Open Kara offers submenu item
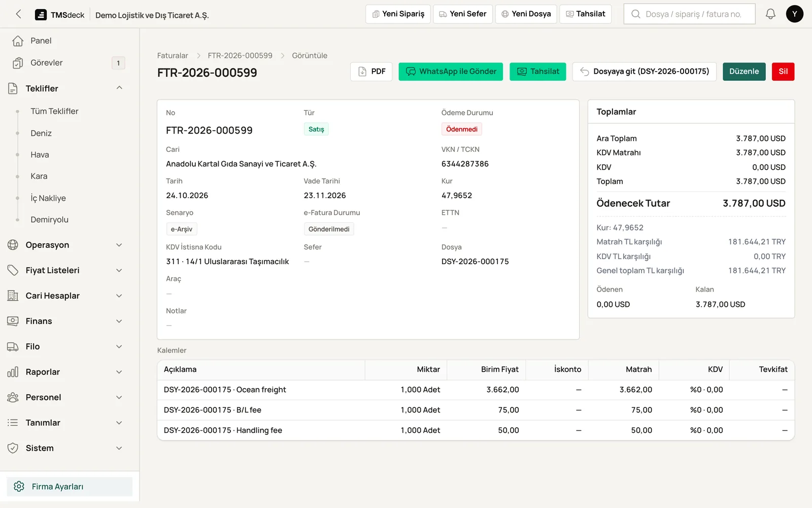The width and height of the screenshot is (812, 508). (x=39, y=176)
